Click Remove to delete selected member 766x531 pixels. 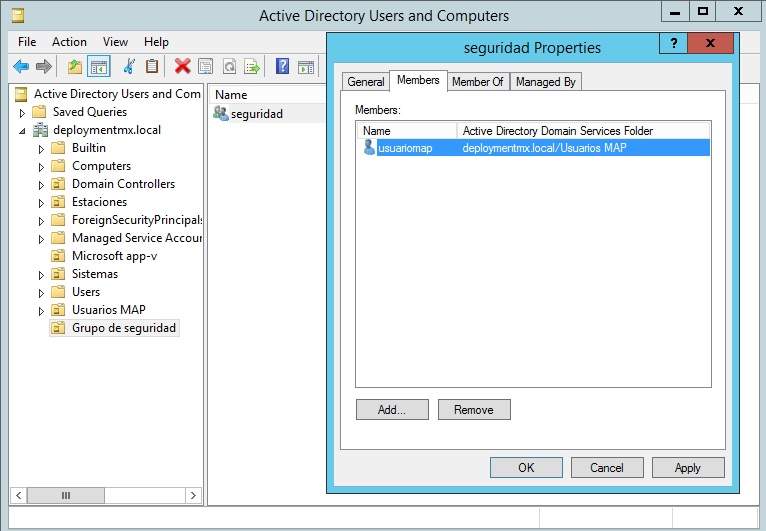click(473, 410)
